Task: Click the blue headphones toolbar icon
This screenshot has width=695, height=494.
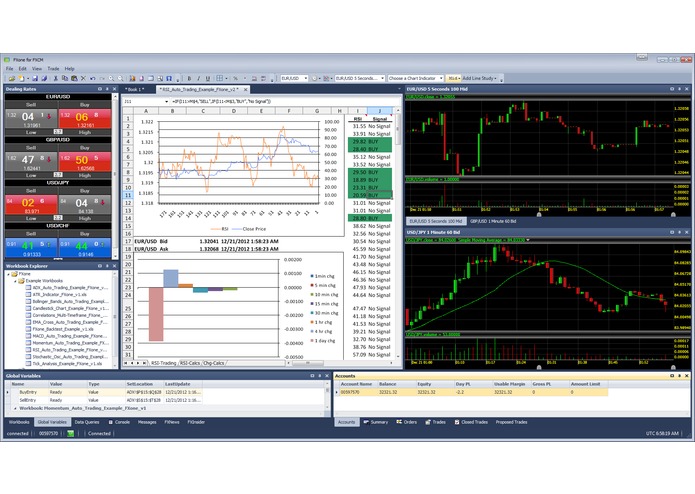Action: tap(169, 78)
